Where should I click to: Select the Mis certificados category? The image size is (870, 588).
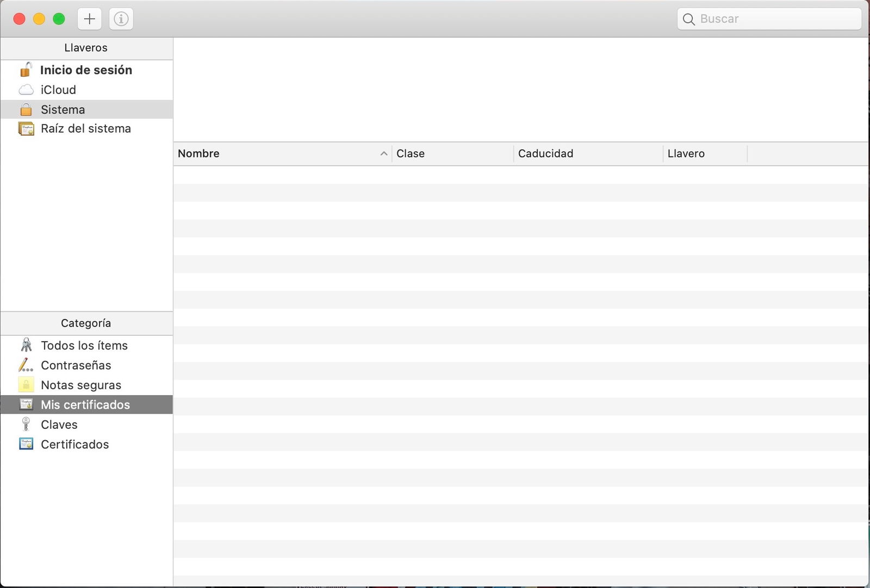tap(86, 404)
